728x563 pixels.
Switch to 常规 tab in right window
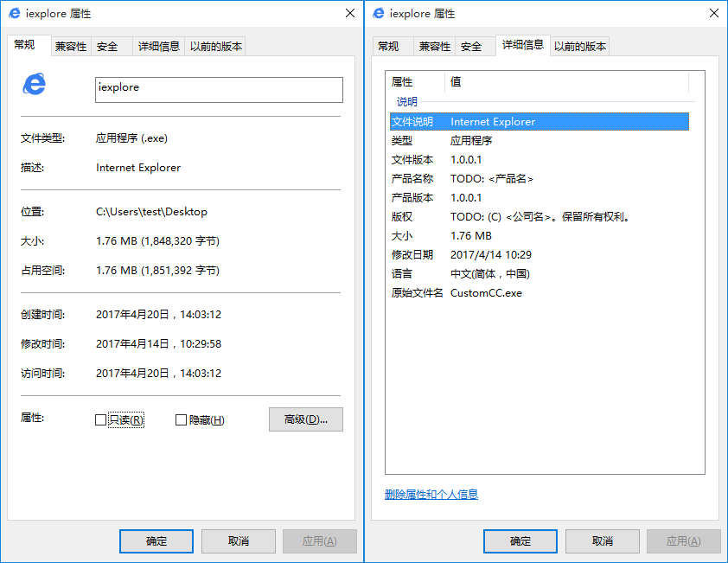tap(393, 47)
